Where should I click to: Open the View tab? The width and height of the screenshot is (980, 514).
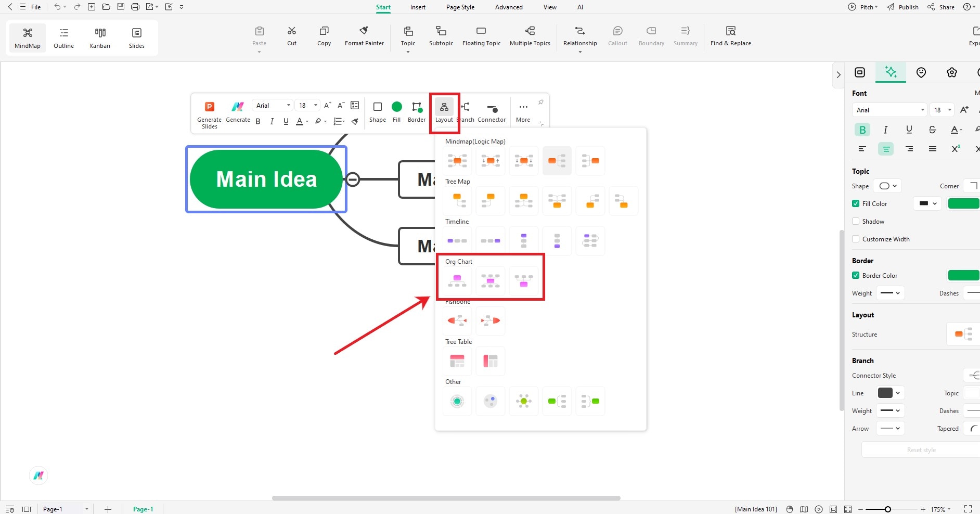coord(550,7)
